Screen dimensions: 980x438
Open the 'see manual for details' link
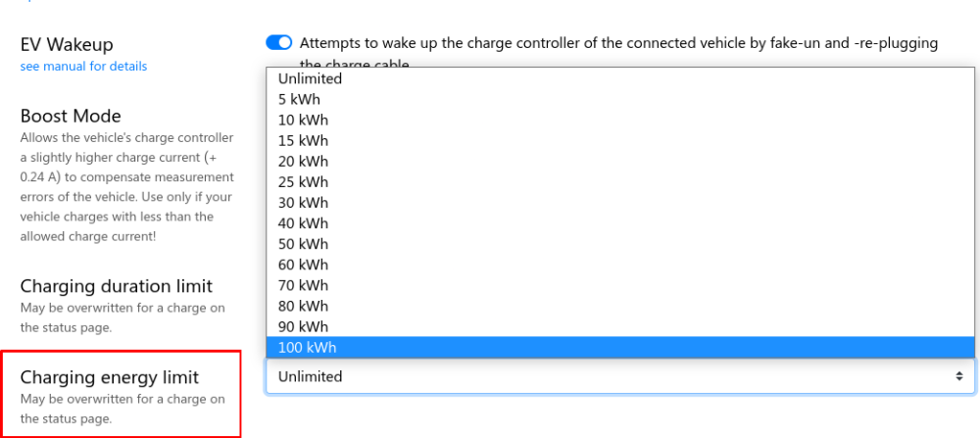tap(83, 67)
